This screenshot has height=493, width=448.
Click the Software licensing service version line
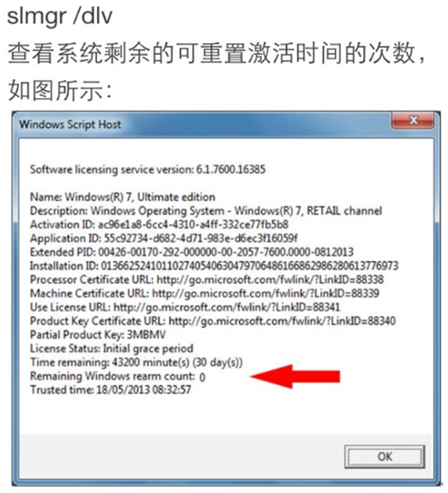point(148,169)
